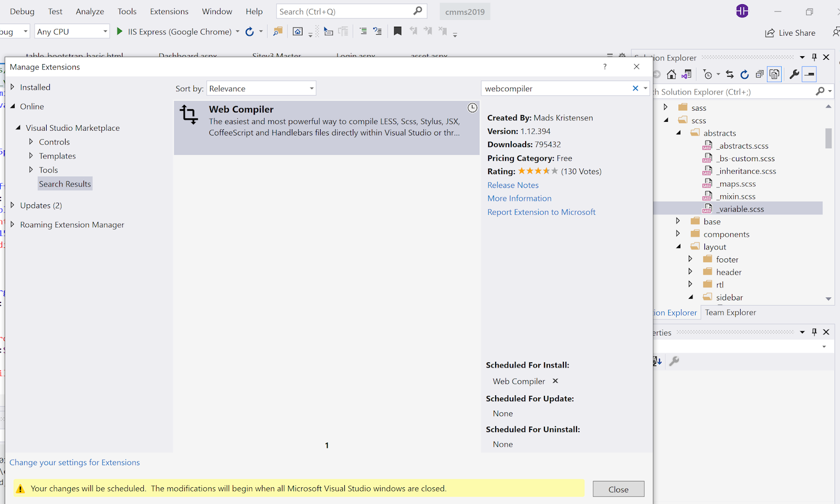The image size is (840, 504).
Task: Sync with Active Document icon
Action: [730, 75]
